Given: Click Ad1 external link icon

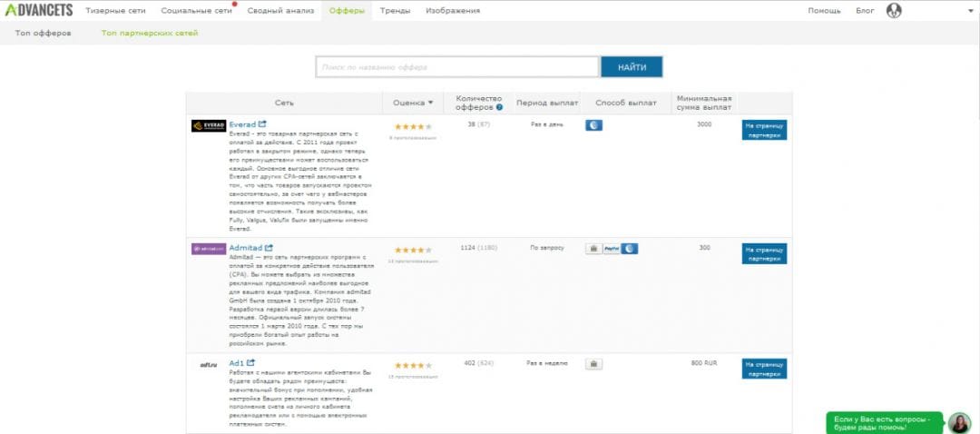Looking at the screenshot, I should tap(250, 362).
